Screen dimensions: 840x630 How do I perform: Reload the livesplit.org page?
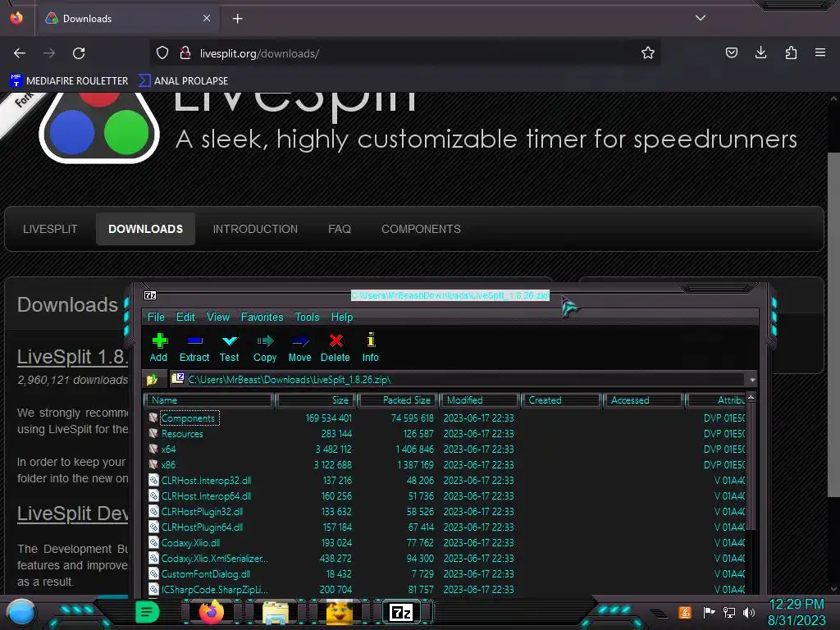click(79, 53)
